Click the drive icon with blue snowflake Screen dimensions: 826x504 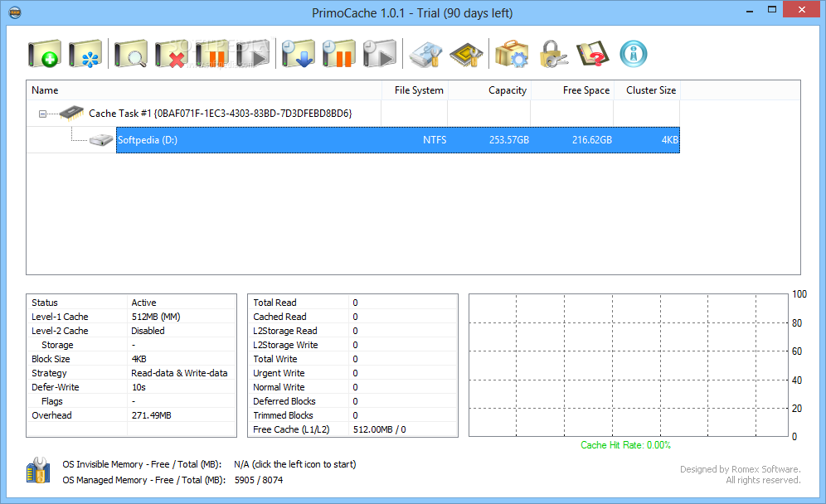(85, 54)
